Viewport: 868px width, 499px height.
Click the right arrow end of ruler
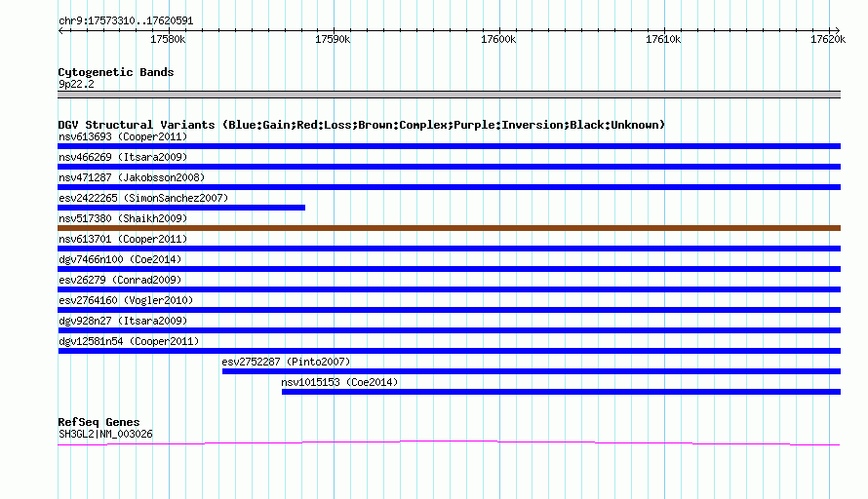pyautogui.click(x=837, y=30)
